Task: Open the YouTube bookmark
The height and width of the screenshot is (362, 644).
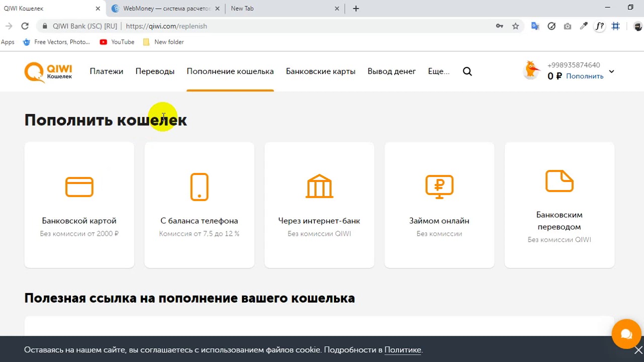Action: coord(117,42)
